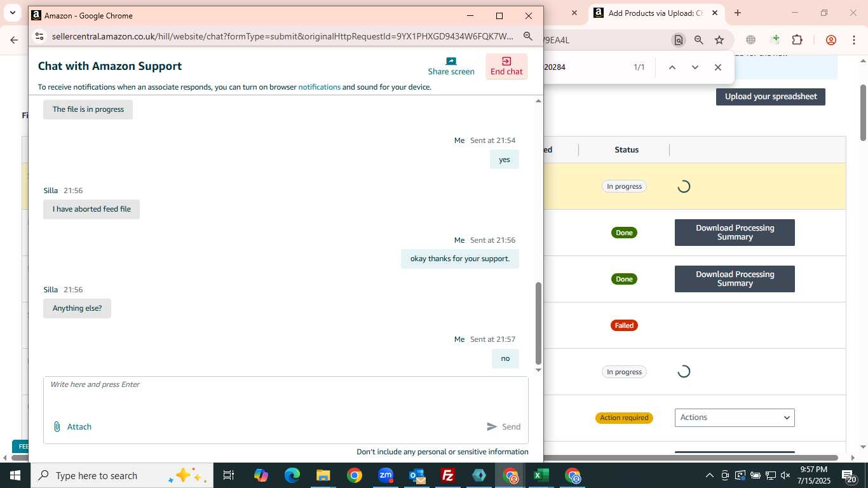Select the 'Anything else?' message
868x488 pixels.
click(x=77, y=308)
